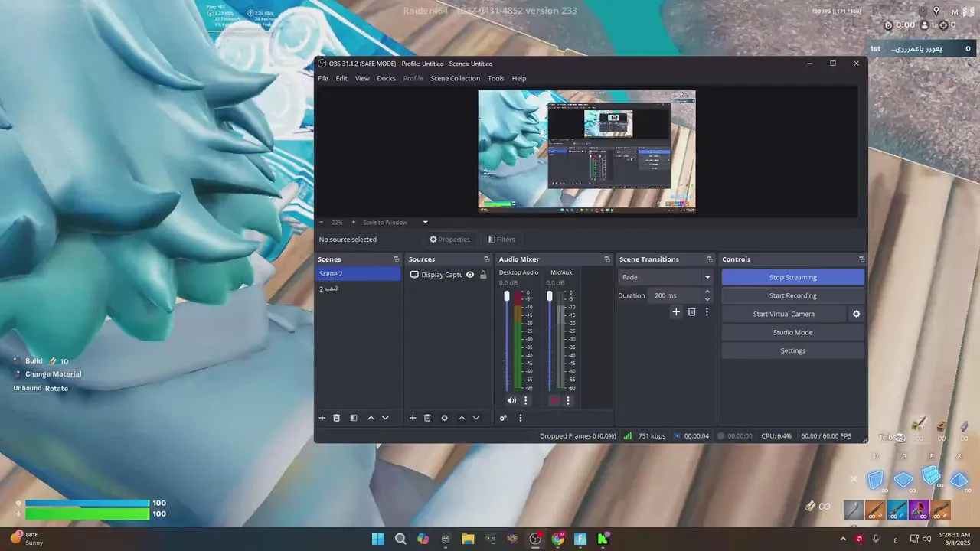Open the Edit menu
Screen dimensions: 980x551
pyautogui.click(x=341, y=78)
